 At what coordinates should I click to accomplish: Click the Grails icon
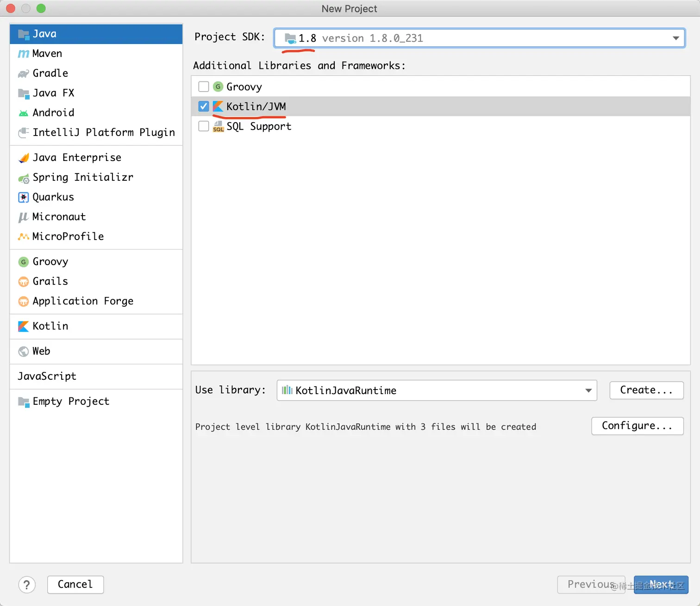(x=24, y=282)
